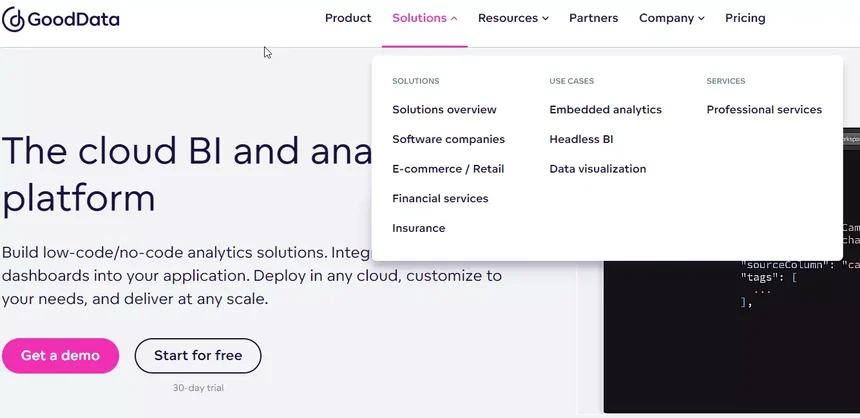Choose Financial services solution
The width and height of the screenshot is (860, 418).
point(440,199)
